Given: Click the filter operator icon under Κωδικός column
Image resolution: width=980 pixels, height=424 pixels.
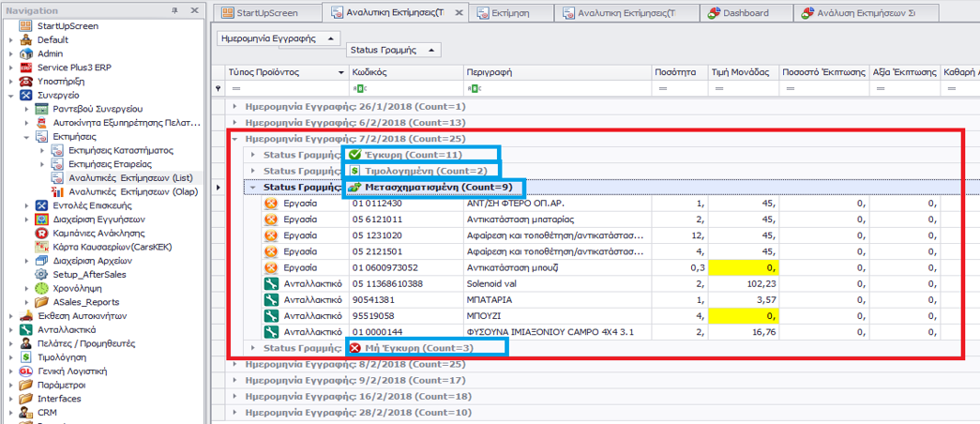Looking at the screenshot, I should click(359, 88).
